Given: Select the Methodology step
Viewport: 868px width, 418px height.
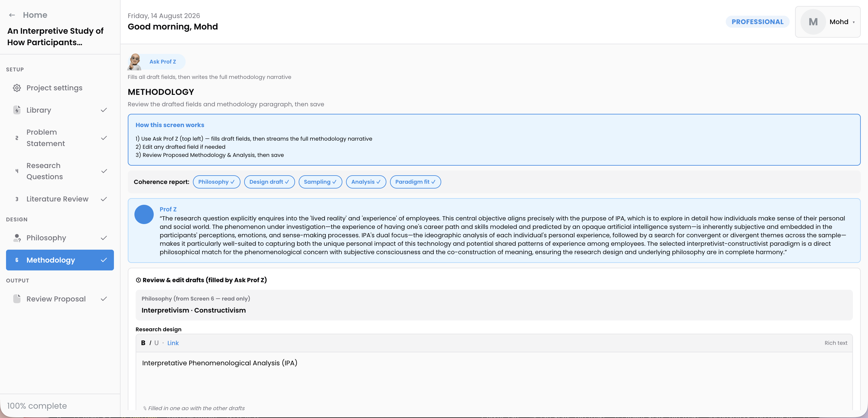Looking at the screenshot, I should [60, 260].
